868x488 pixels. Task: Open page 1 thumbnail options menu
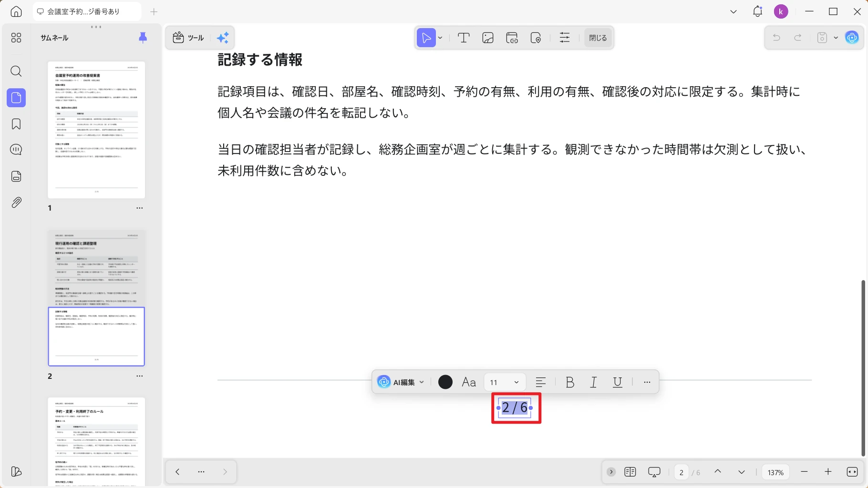140,208
